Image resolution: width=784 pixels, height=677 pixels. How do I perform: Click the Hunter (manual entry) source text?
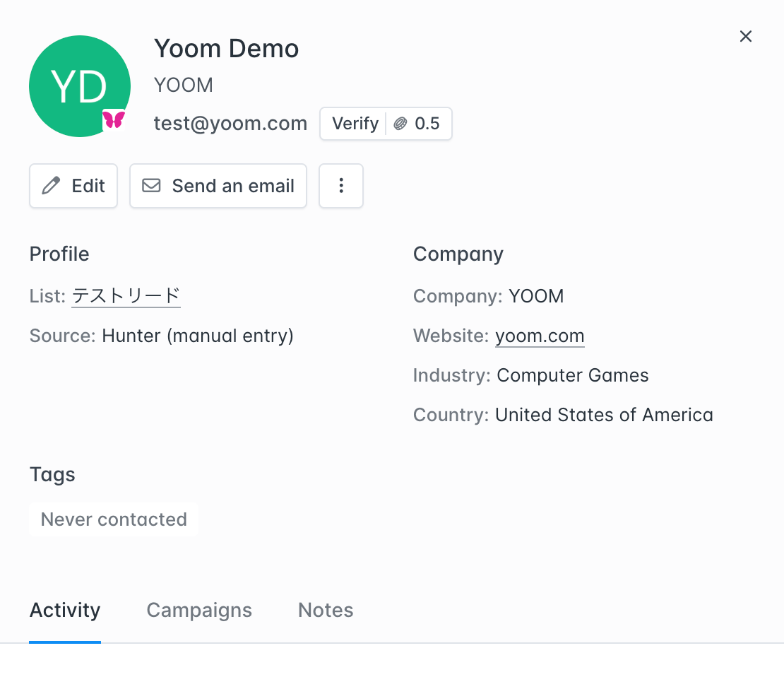point(198,336)
